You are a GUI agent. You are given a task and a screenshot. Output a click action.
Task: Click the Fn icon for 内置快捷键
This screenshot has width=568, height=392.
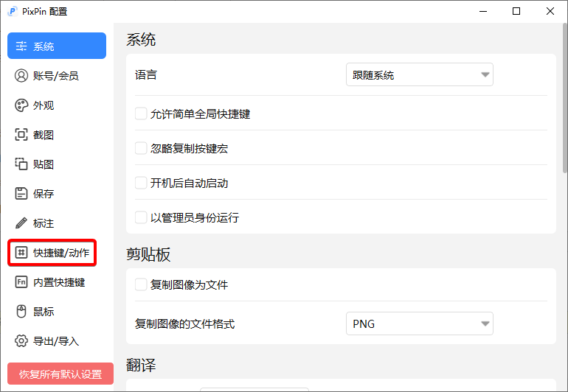point(21,282)
